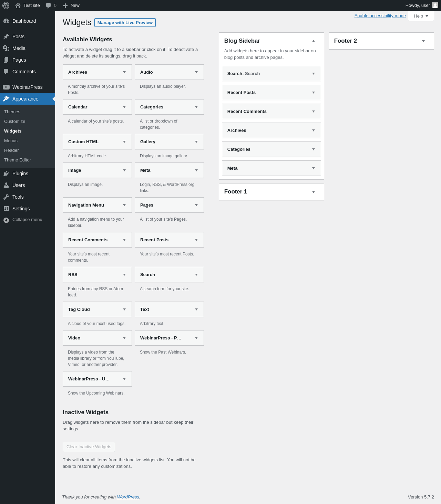Expand the Gallery widget arrow
Viewport: 441px width, 504px height.
(x=196, y=142)
